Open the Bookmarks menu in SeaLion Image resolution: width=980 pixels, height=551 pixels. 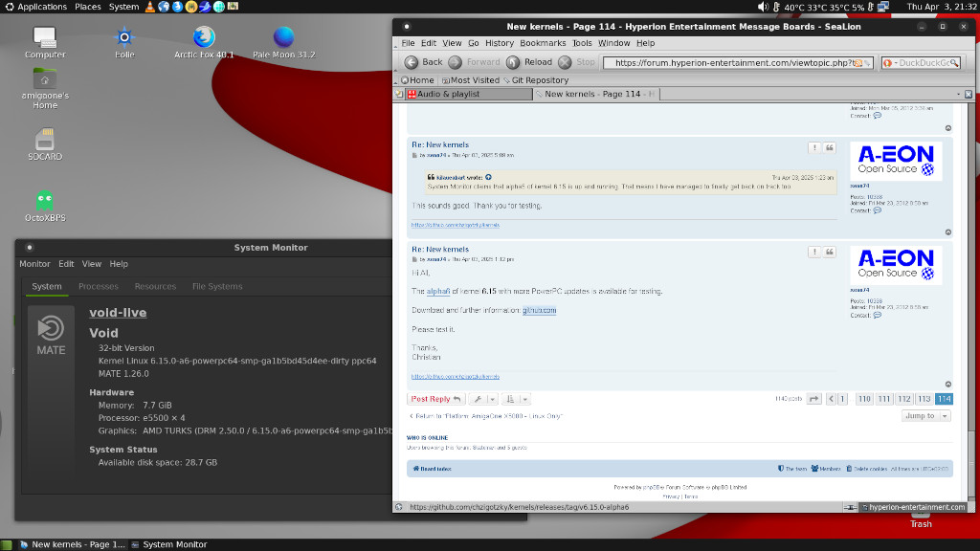click(543, 43)
